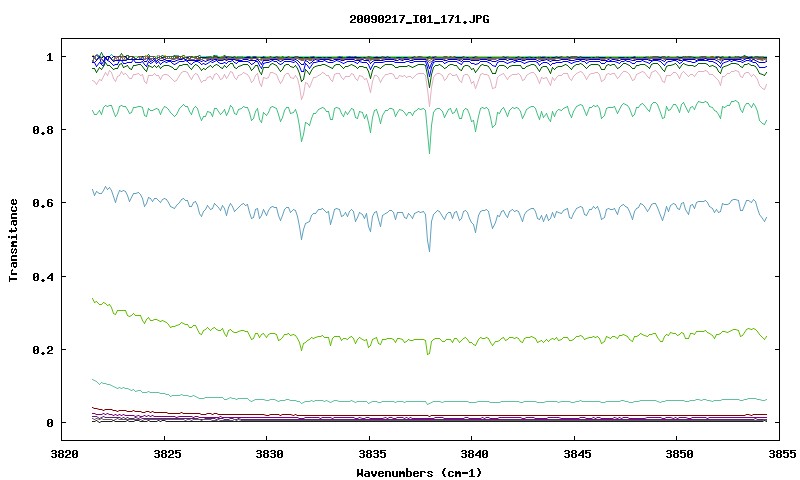Click the plot title 20090217_I01_171.JPG
The image size is (800, 480).
[x=419, y=19]
